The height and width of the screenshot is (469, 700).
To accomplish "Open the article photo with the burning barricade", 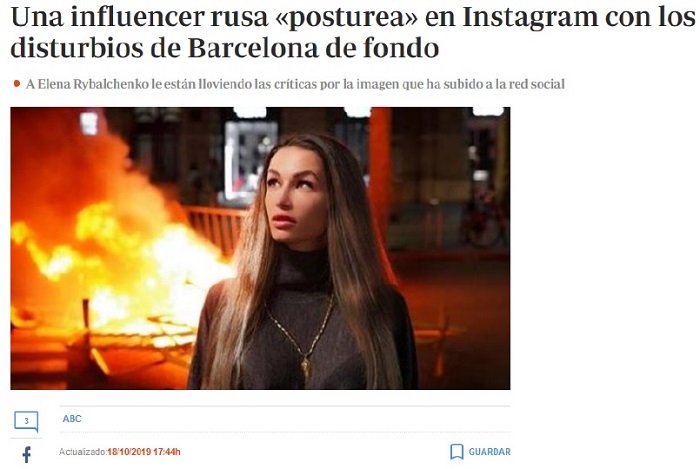I will pos(260,248).
